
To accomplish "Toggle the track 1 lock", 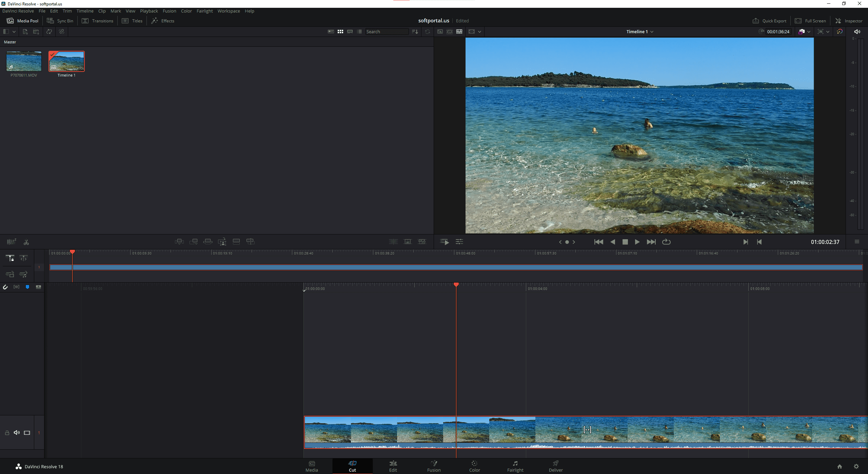I will tap(7, 433).
